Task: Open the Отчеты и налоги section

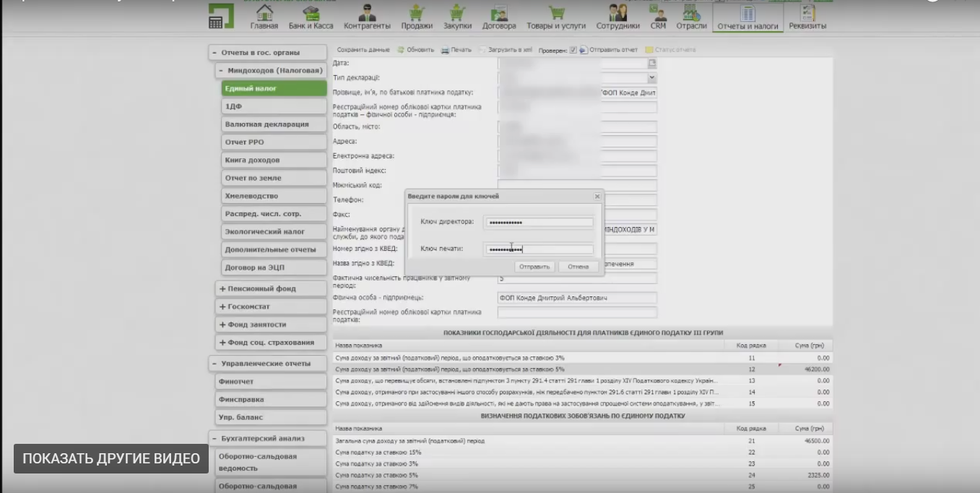Action: tap(747, 17)
